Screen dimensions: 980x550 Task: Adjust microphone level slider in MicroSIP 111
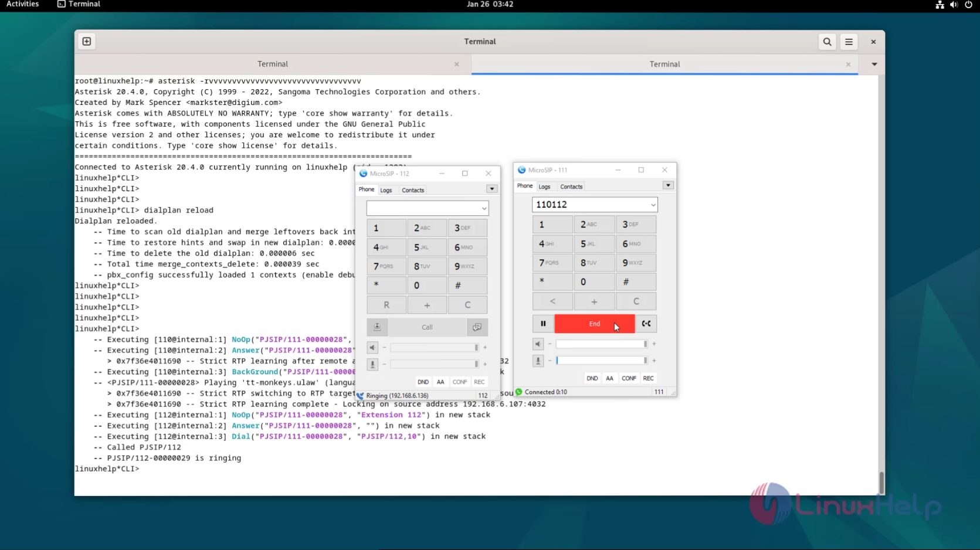pos(601,361)
